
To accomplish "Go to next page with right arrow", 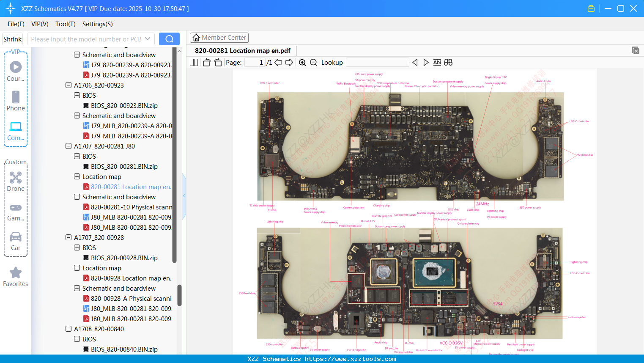I will [x=289, y=63].
